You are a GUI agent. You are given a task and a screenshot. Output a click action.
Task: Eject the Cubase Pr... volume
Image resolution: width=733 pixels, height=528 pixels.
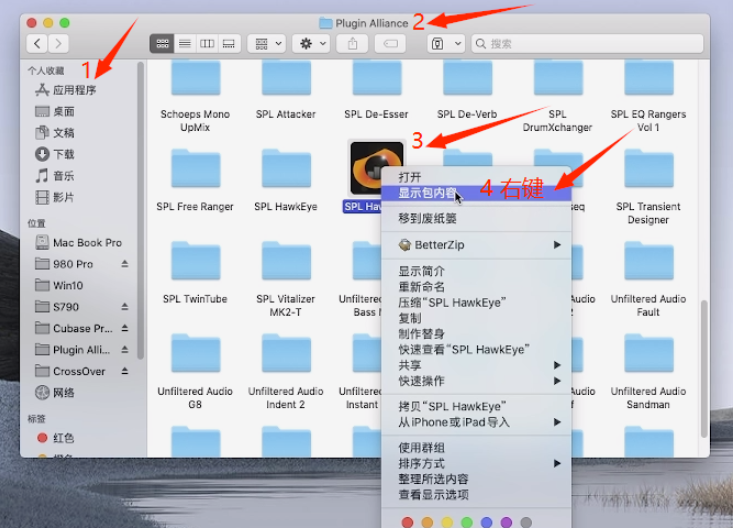point(125,328)
